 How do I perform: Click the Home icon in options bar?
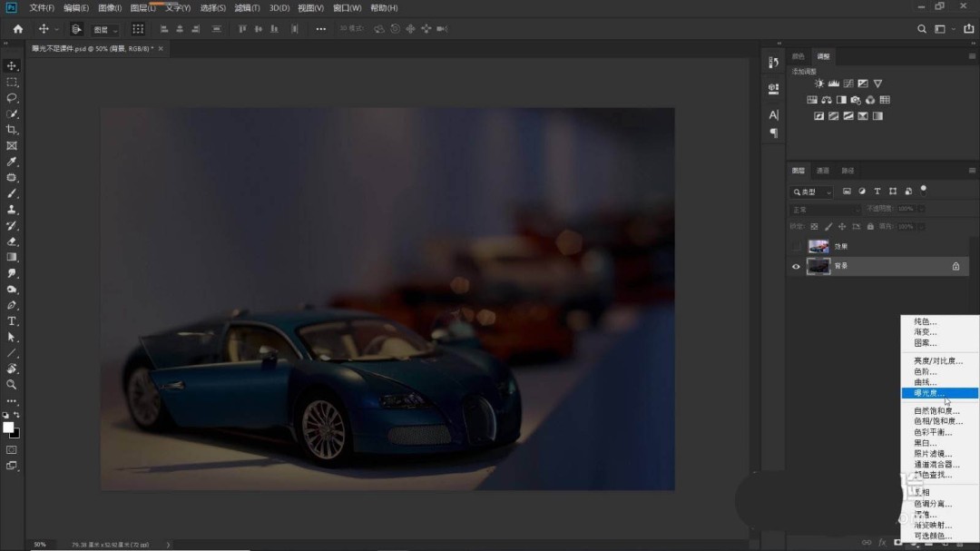click(17, 29)
